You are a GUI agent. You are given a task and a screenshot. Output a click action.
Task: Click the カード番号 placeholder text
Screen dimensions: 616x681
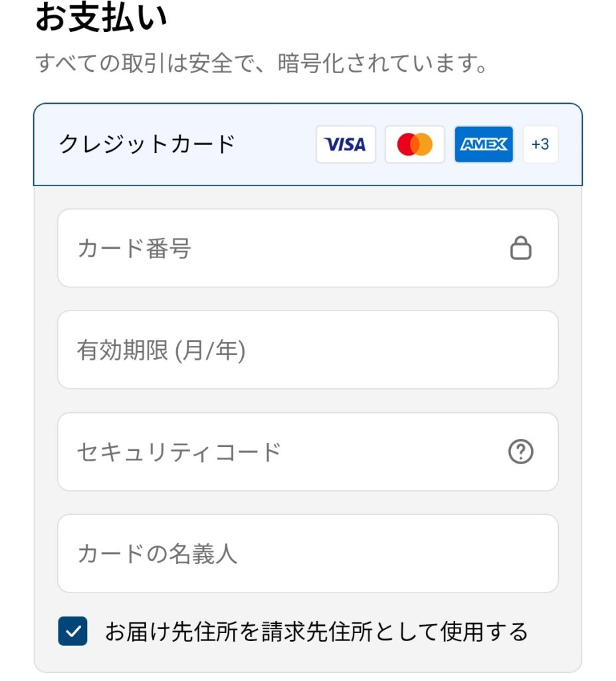pos(134,249)
